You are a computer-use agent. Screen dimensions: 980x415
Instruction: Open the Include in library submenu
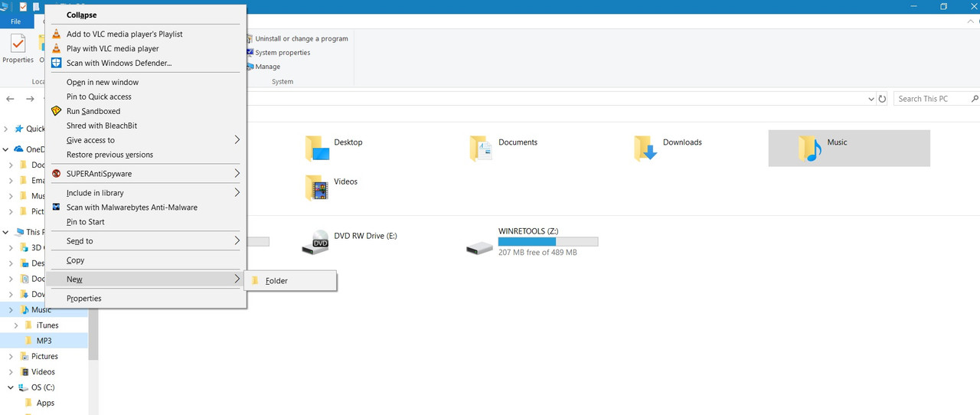[x=145, y=193]
